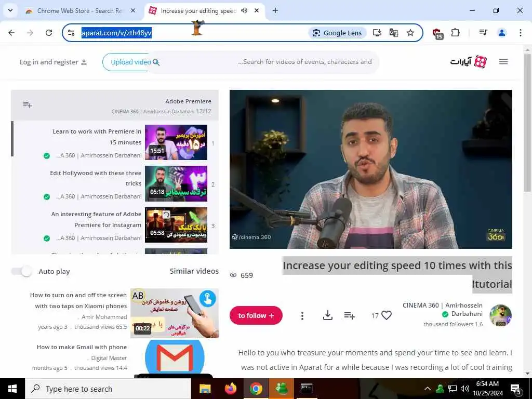
Task: Click the main video player
Action: (x=371, y=169)
